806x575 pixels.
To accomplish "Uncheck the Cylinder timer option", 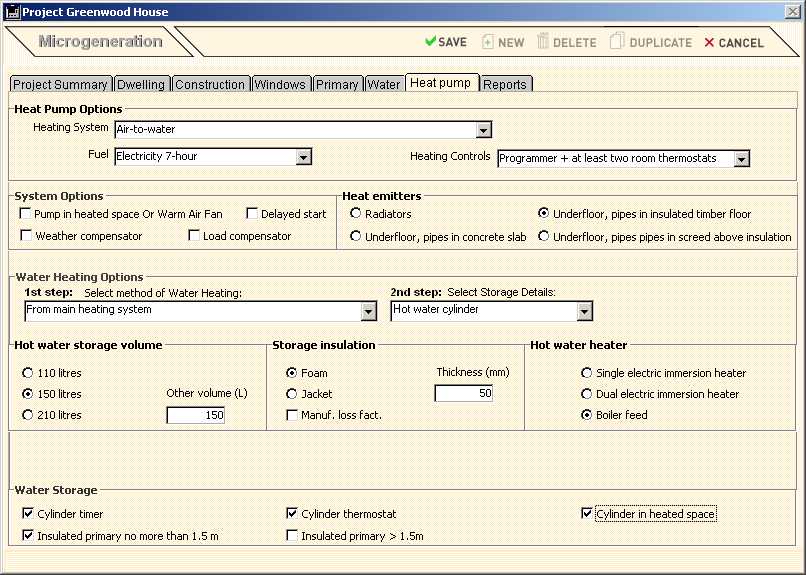I will [x=27, y=514].
